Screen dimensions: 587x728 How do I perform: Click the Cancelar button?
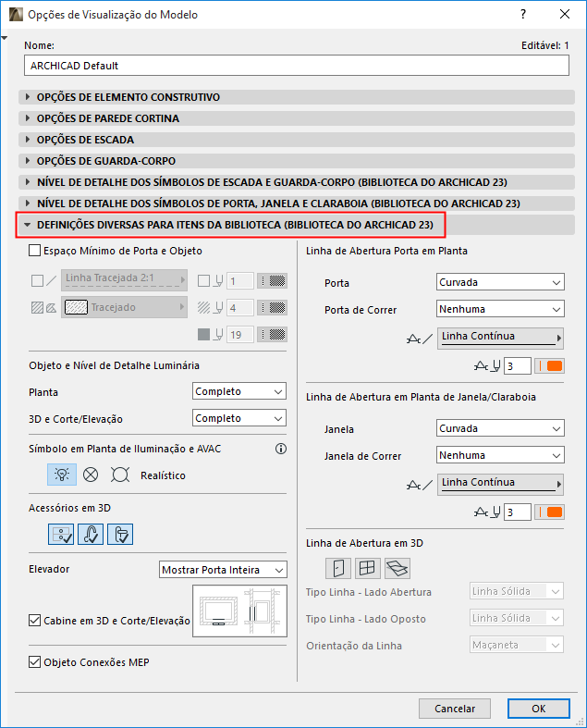click(x=455, y=709)
